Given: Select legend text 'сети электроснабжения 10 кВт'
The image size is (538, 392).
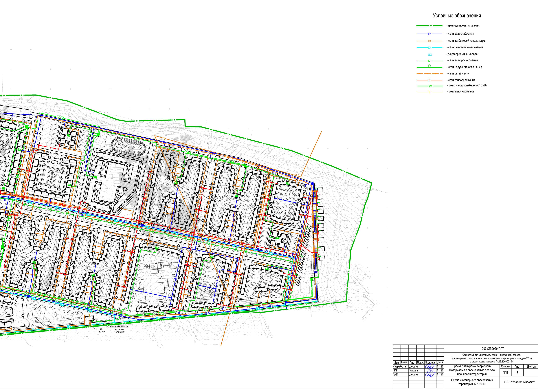Looking at the screenshot, I should click(468, 85).
